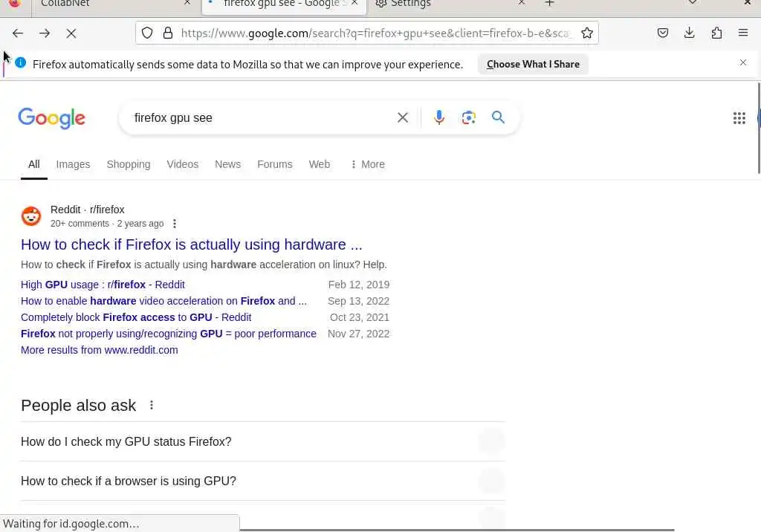
Task: Open options for the Reddit result
Action: click(174, 224)
